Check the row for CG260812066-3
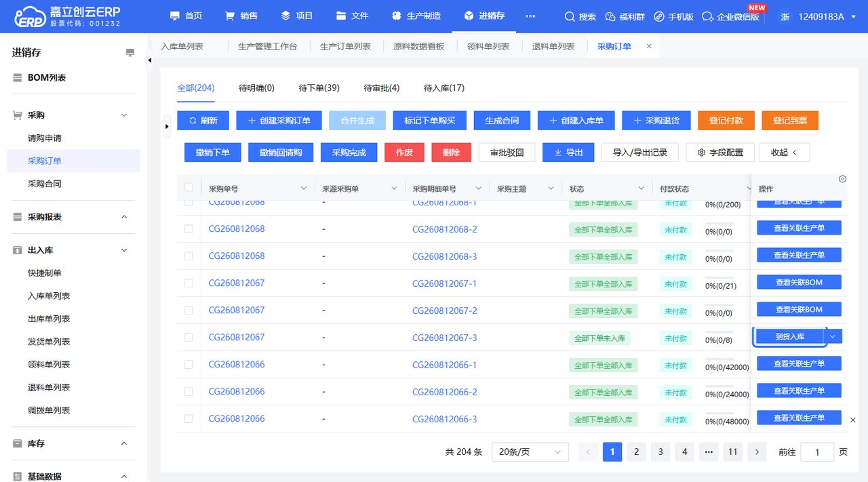Screen dimensions: 868x482 coord(189,419)
